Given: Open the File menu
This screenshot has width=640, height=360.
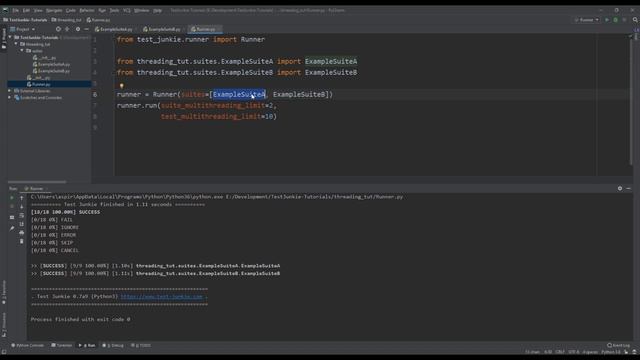Looking at the screenshot, I should coord(15,10).
